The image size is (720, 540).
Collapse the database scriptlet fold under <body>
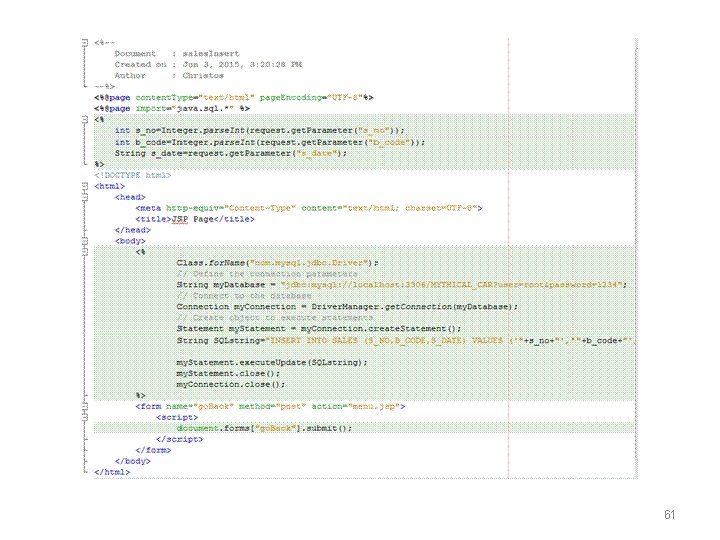[85, 252]
